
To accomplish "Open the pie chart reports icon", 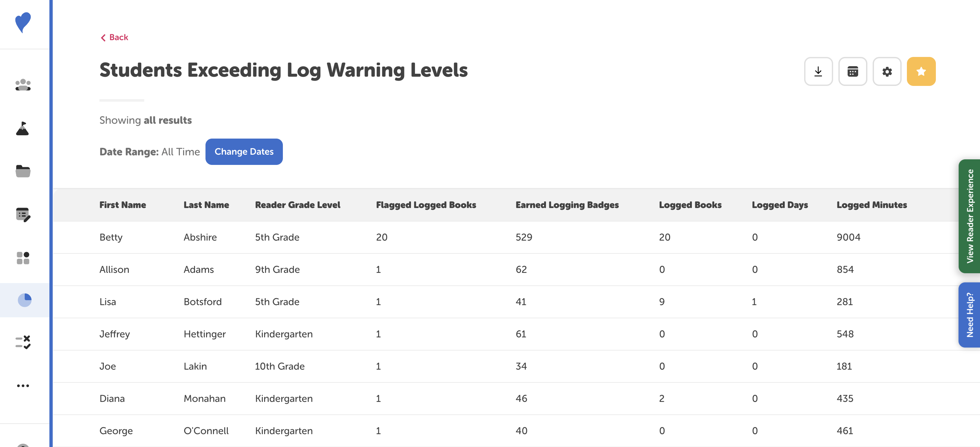I will coord(24,300).
